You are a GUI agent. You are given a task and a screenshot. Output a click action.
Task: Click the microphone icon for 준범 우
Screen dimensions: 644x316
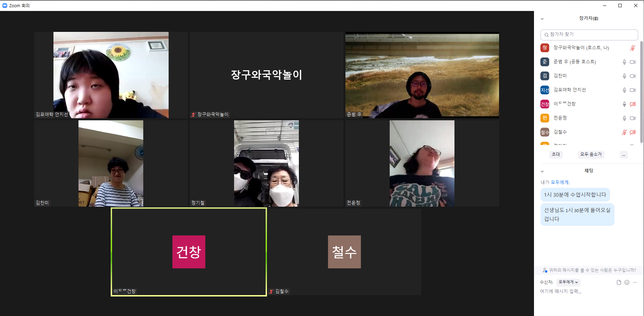(x=624, y=62)
